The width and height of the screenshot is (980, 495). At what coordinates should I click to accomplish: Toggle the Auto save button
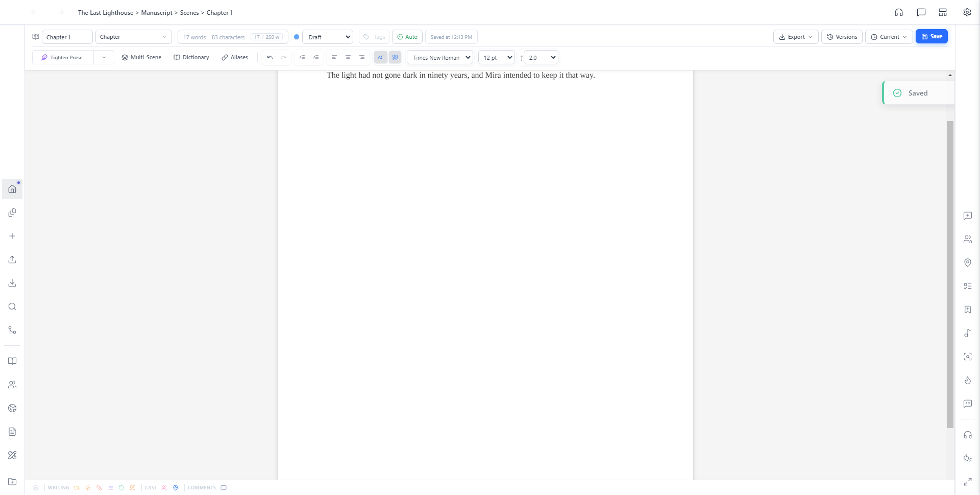click(x=407, y=37)
